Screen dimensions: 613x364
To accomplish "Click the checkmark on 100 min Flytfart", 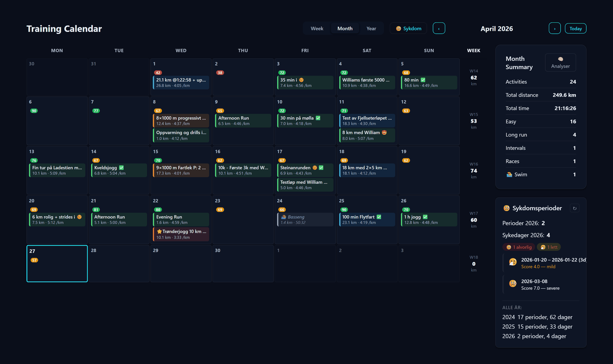I will click(x=379, y=217).
